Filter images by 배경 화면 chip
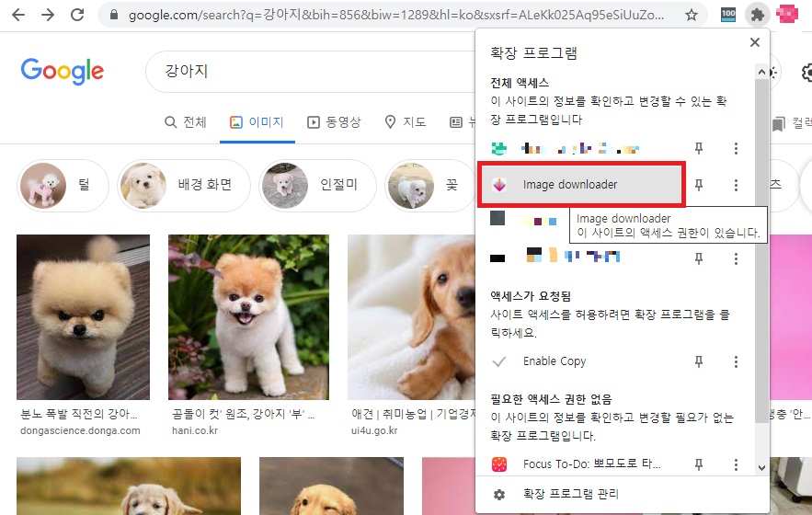The width and height of the screenshot is (812, 515). [184, 185]
